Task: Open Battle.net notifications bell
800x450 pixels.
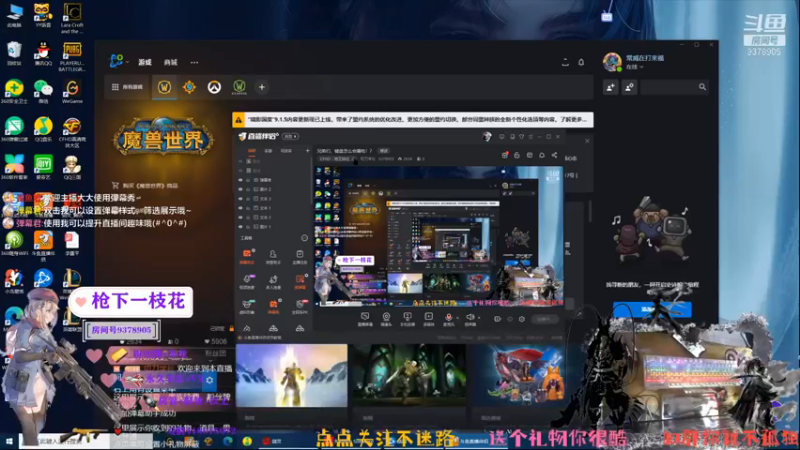Action: coord(581,62)
